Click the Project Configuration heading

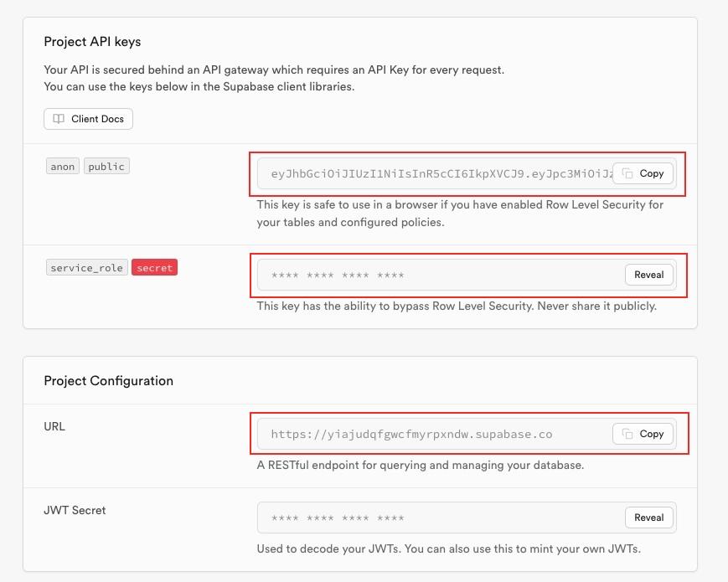(108, 380)
